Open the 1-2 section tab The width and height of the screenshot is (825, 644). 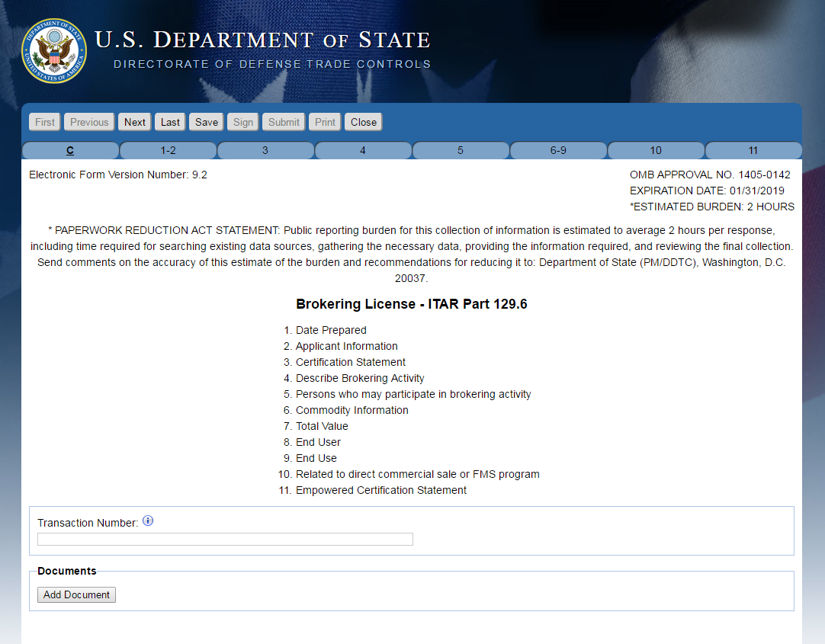tap(168, 150)
